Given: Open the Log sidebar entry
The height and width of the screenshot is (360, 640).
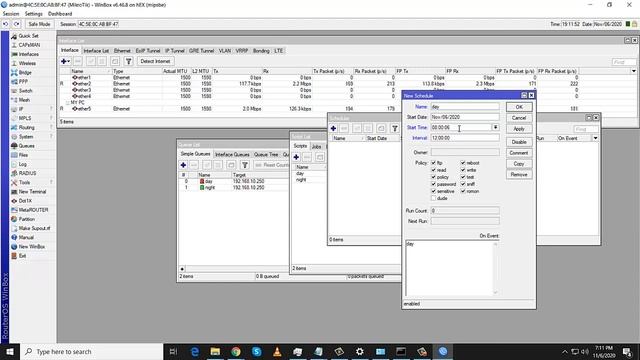Looking at the screenshot, I should tap(22, 164).
